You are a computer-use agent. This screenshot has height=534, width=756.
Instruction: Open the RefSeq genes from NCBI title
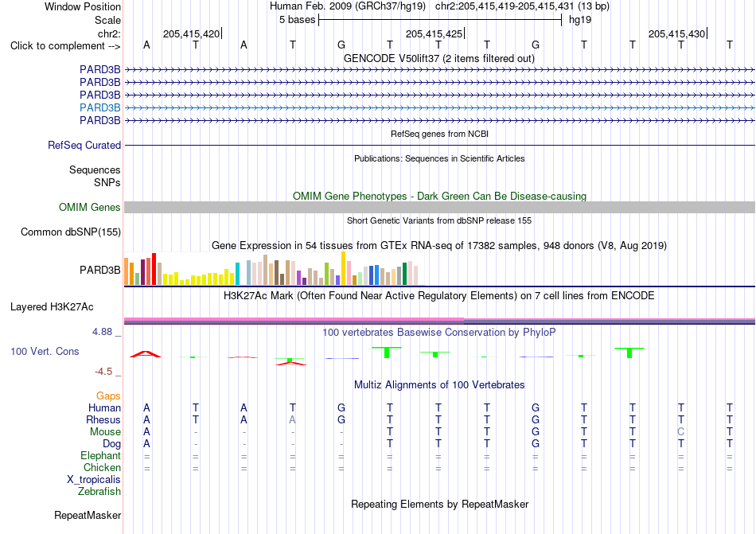(x=439, y=134)
